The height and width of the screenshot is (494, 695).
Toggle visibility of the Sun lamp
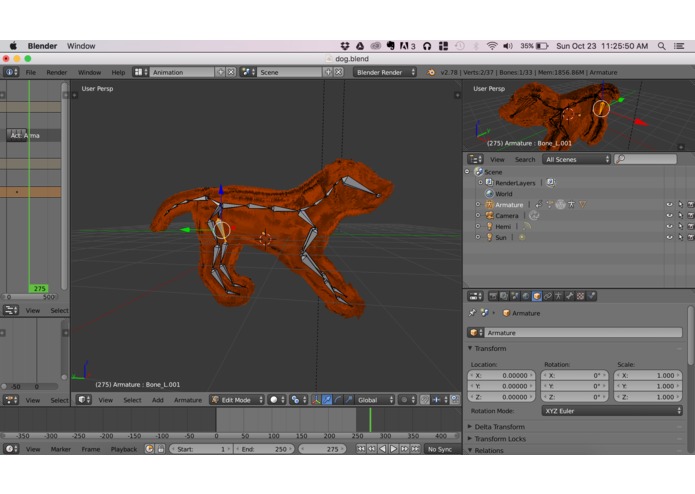click(669, 237)
